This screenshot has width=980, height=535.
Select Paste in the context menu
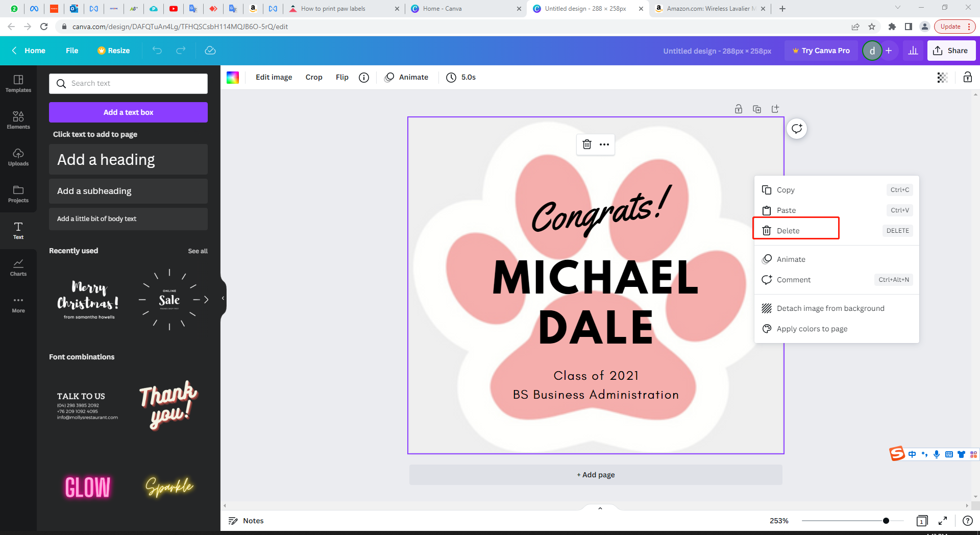(x=837, y=210)
